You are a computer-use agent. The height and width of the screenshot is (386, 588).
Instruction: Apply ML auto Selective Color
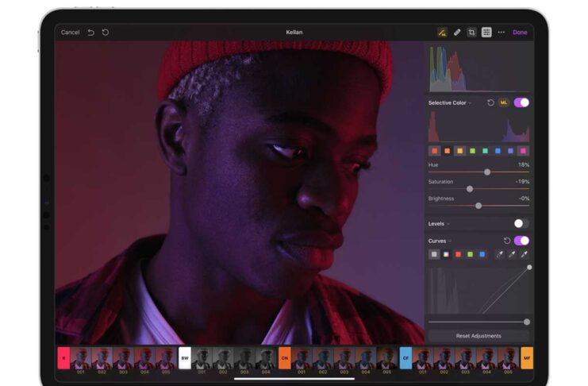point(504,102)
